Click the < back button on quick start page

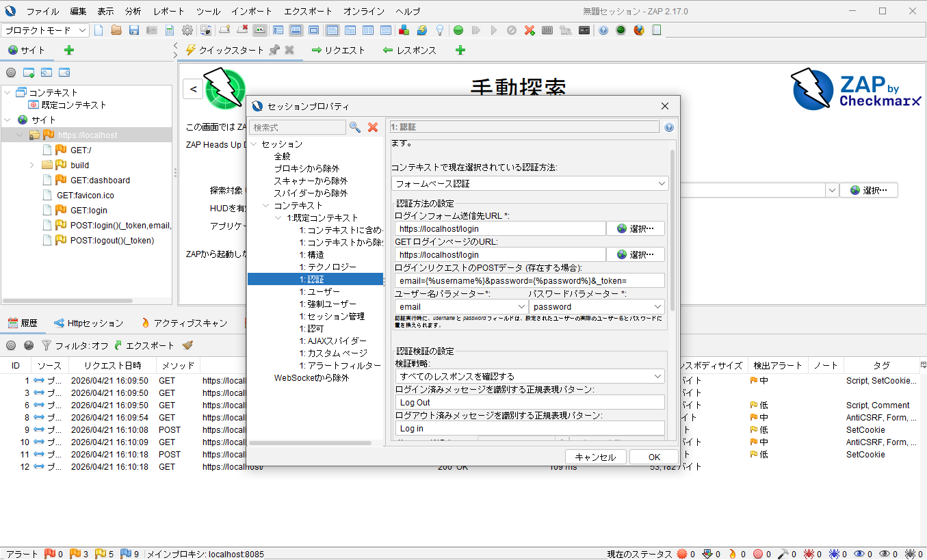(x=192, y=89)
